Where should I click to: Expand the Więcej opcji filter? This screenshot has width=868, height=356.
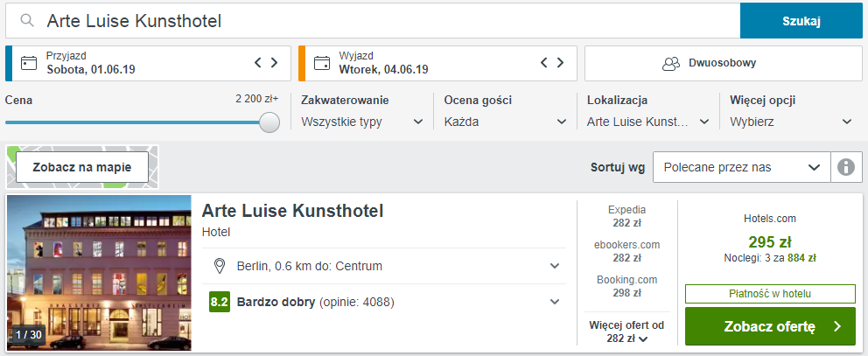click(791, 122)
